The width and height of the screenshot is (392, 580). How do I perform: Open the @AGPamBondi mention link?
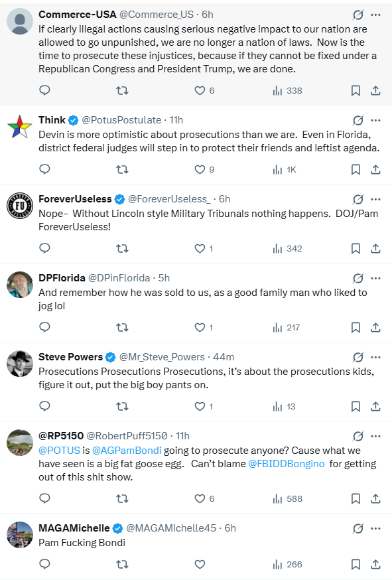pos(127,451)
